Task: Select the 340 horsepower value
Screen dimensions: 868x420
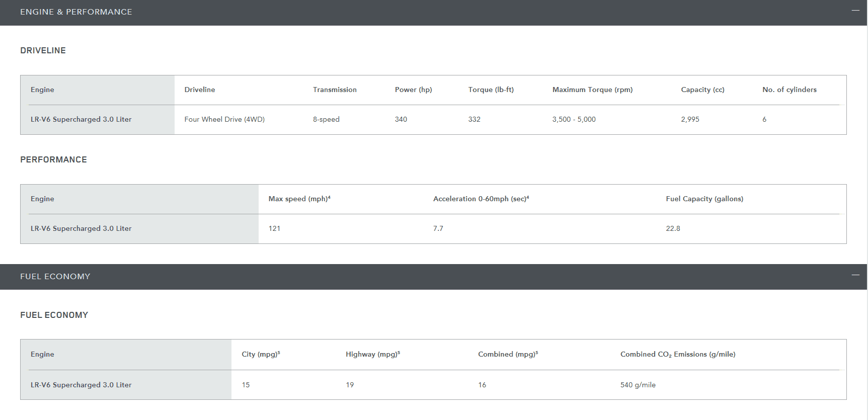Action: (x=401, y=119)
